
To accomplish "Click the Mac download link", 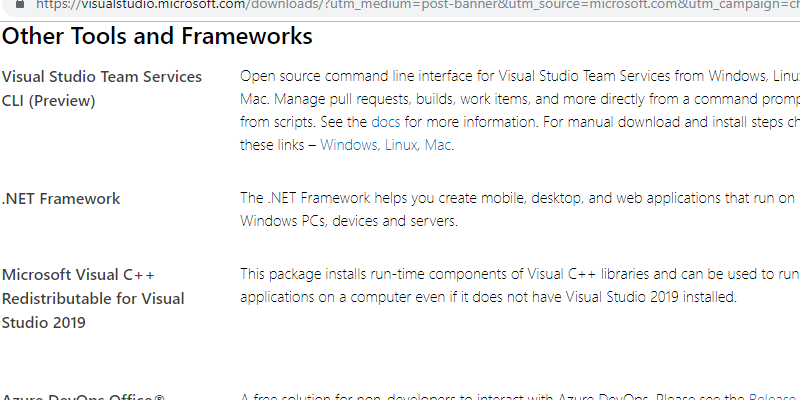I will click(438, 145).
